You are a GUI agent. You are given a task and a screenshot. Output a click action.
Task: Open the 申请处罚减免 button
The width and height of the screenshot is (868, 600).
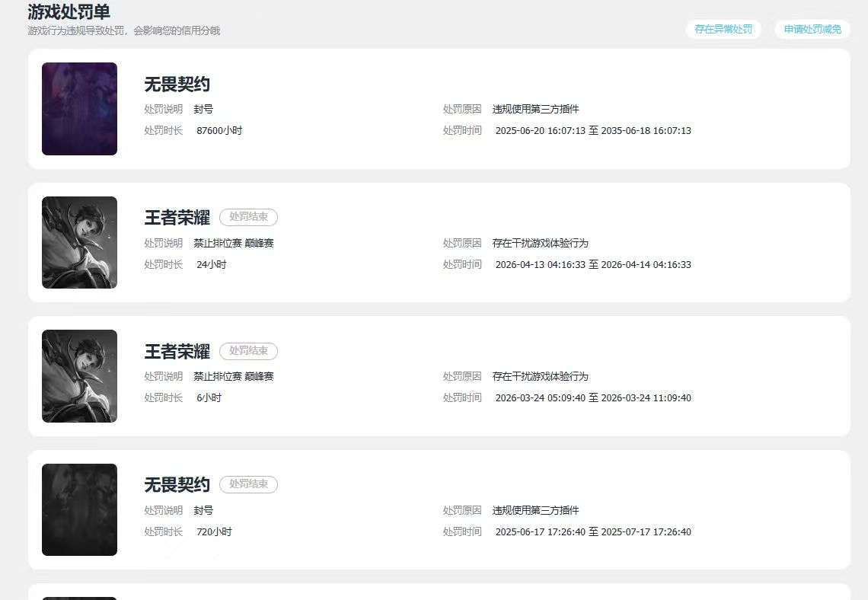(812, 30)
